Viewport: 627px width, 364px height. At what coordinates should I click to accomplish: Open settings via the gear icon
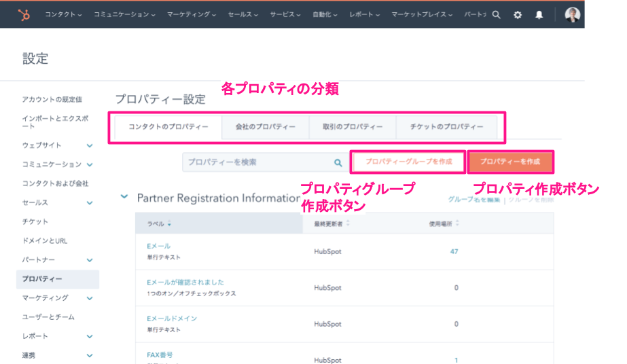point(518,14)
